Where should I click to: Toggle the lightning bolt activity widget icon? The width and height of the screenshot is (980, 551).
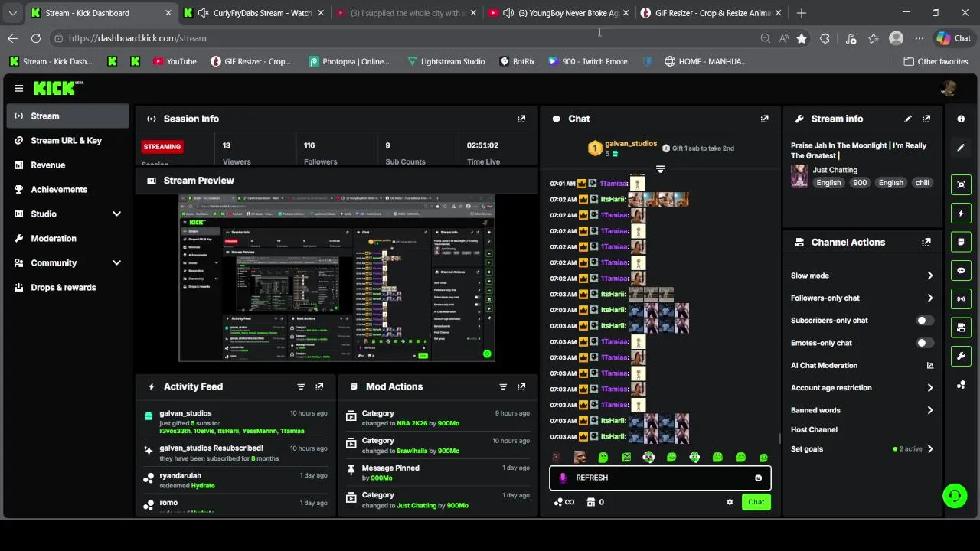pyautogui.click(x=961, y=214)
